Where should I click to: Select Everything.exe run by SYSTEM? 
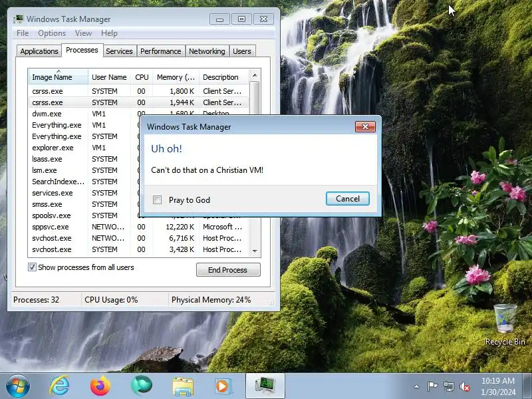pyautogui.click(x=84, y=136)
